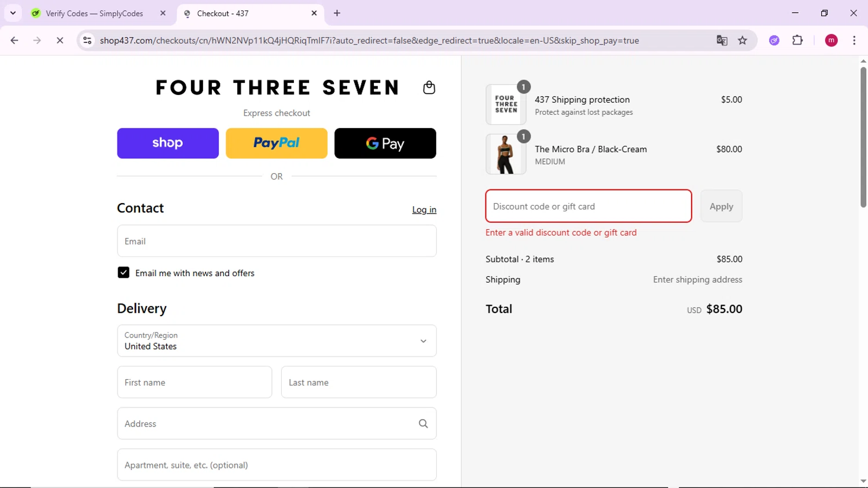Open site information icon in address bar
The image size is (868, 488).
(87, 41)
